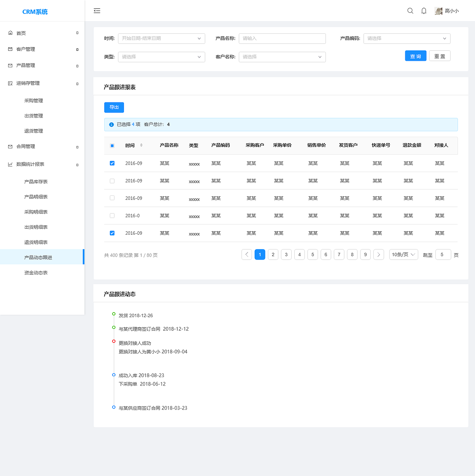Open the 产品编码 dropdown
This screenshot has width=475, height=476.
pyautogui.click(x=407, y=39)
